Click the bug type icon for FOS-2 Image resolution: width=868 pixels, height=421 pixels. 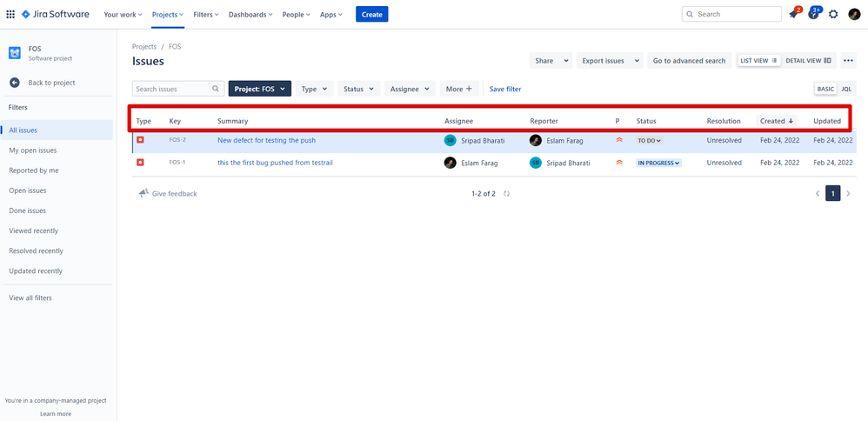pos(140,140)
